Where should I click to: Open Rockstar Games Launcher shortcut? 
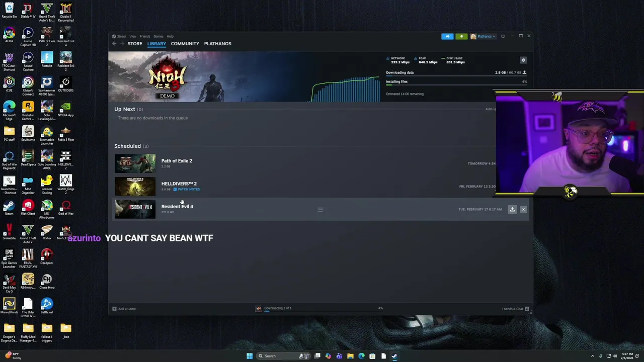pyautogui.click(x=28, y=111)
